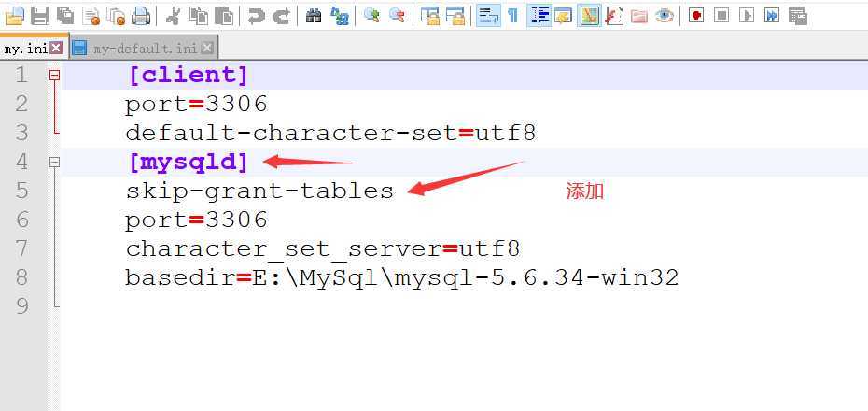Click the default-character-set=utf8 line
Screen dimensions: 868x411
click(331, 133)
